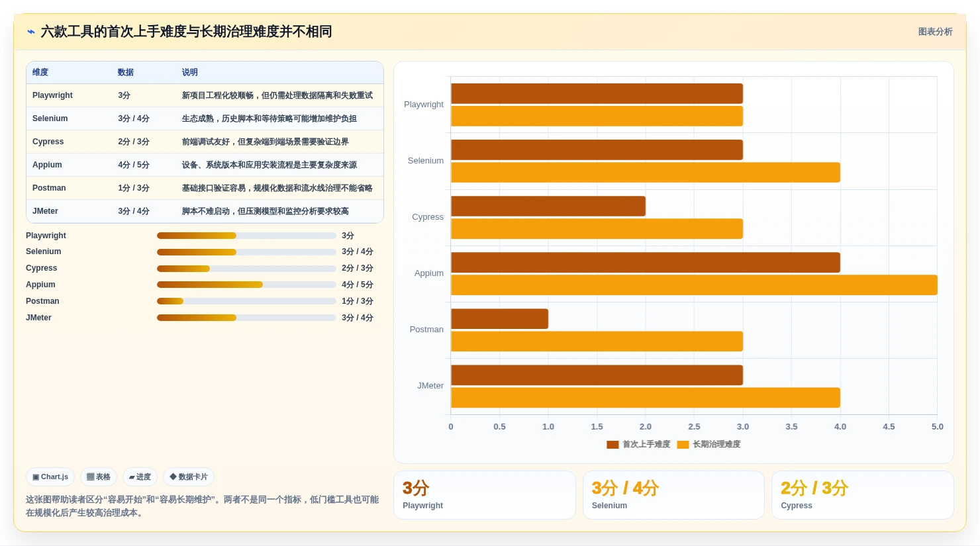The height and width of the screenshot is (546, 980).
Task: Click the Postman progress bar
Action: tap(246, 301)
